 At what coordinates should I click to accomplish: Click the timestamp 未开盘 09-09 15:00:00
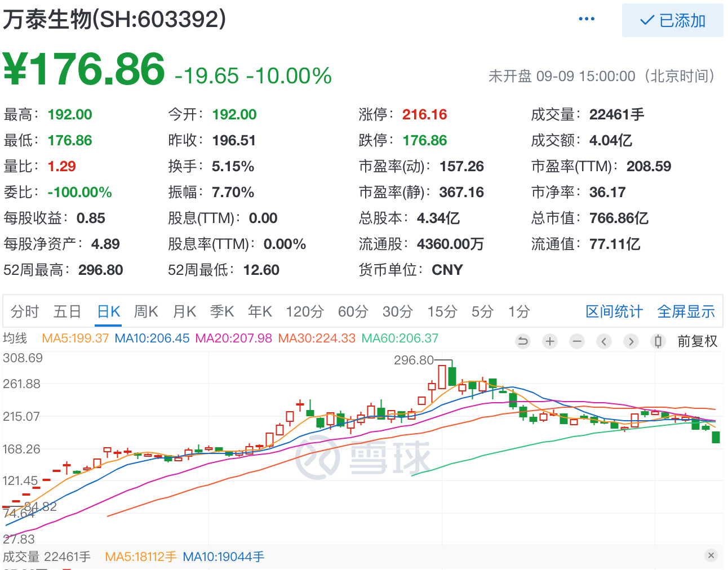pyautogui.click(x=562, y=76)
